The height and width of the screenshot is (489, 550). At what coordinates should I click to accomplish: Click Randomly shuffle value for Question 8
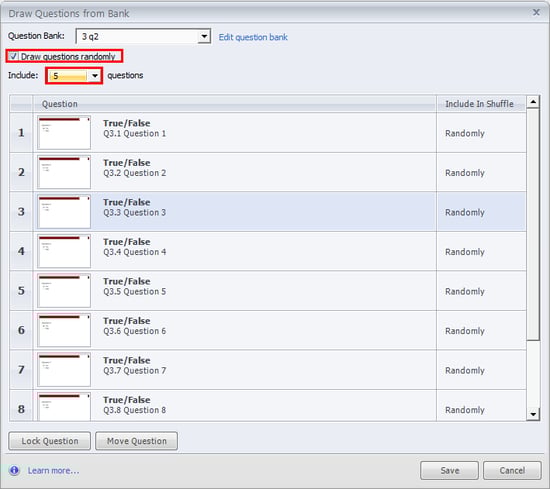click(x=465, y=410)
